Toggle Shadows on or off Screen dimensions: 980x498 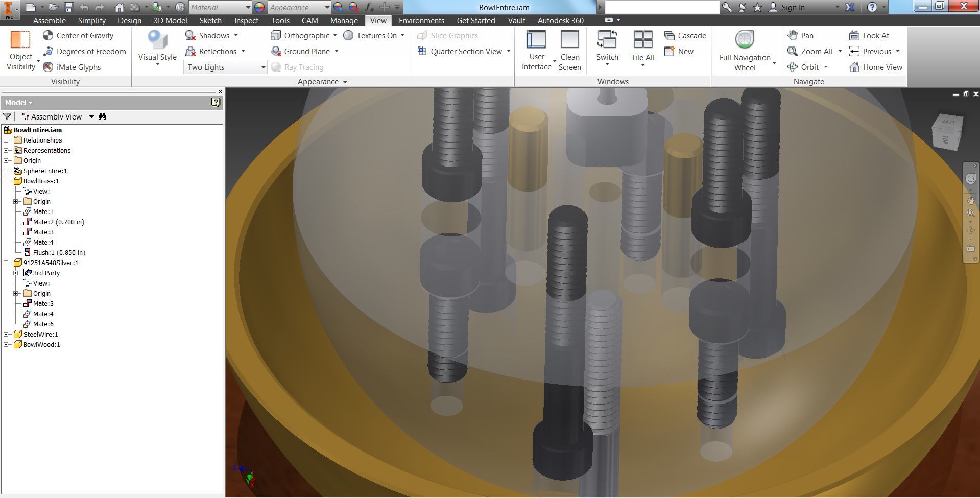click(x=207, y=35)
